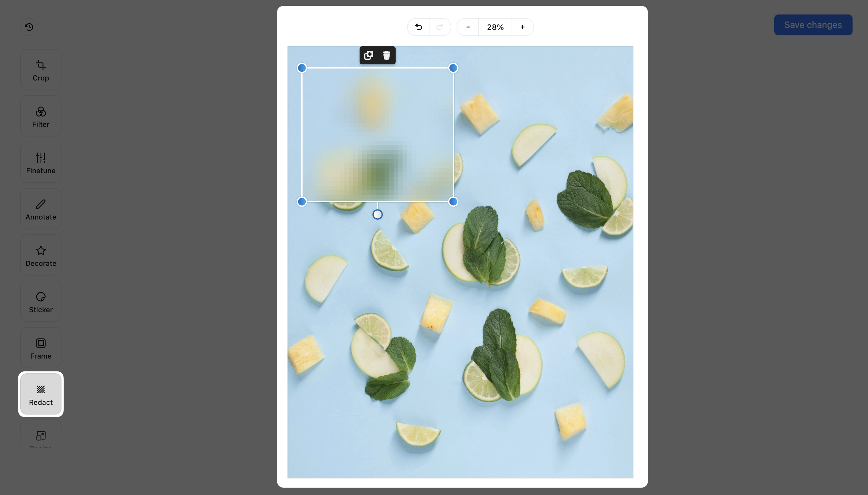Undo the last edit

pyautogui.click(x=419, y=27)
